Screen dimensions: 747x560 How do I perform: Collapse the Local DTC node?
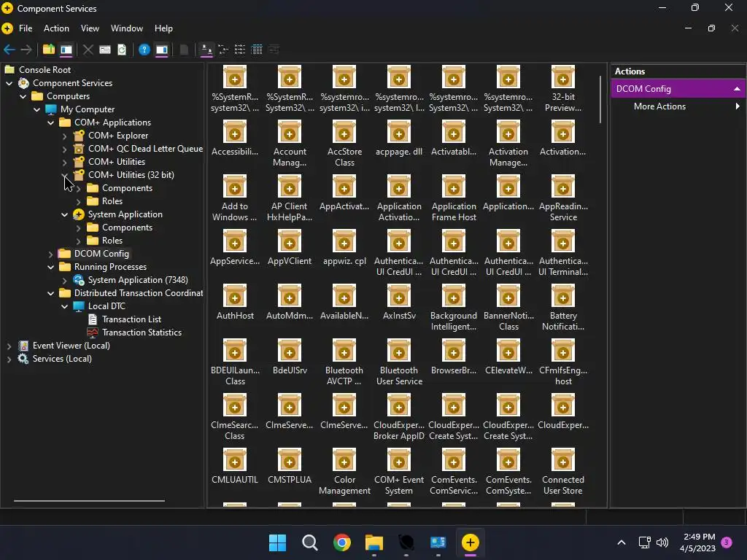tap(64, 307)
